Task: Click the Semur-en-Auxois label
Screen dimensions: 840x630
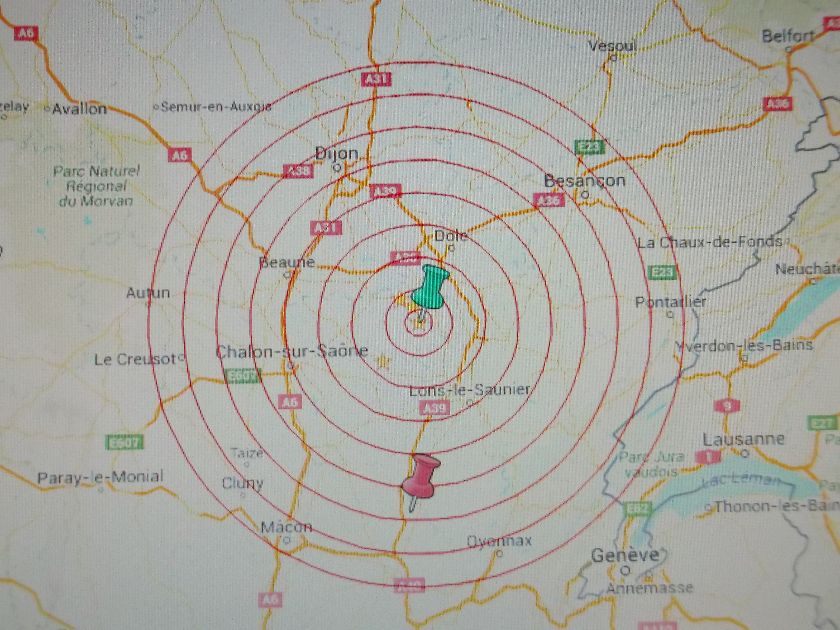Action: [216, 107]
